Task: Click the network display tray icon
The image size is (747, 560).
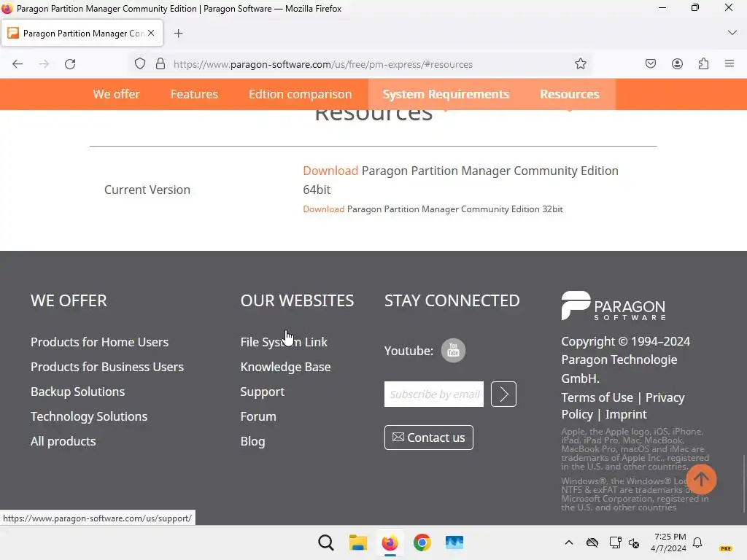Action: click(615, 542)
